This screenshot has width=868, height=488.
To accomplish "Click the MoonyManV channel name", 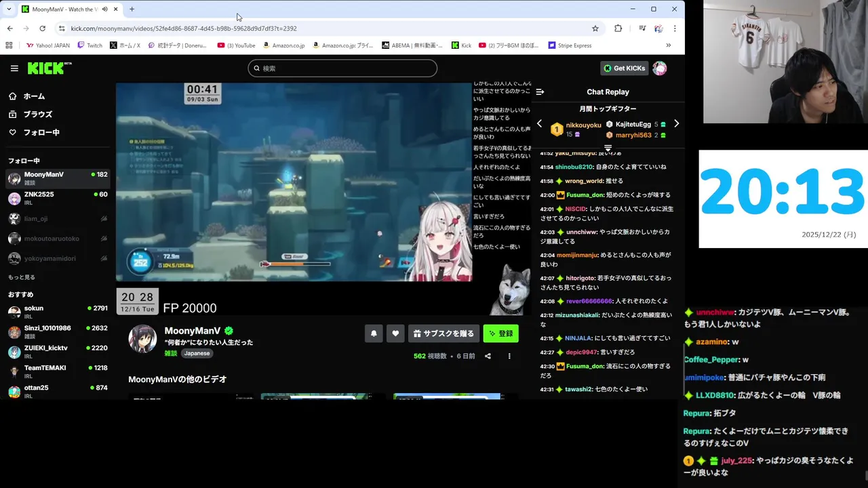I will [x=193, y=331].
